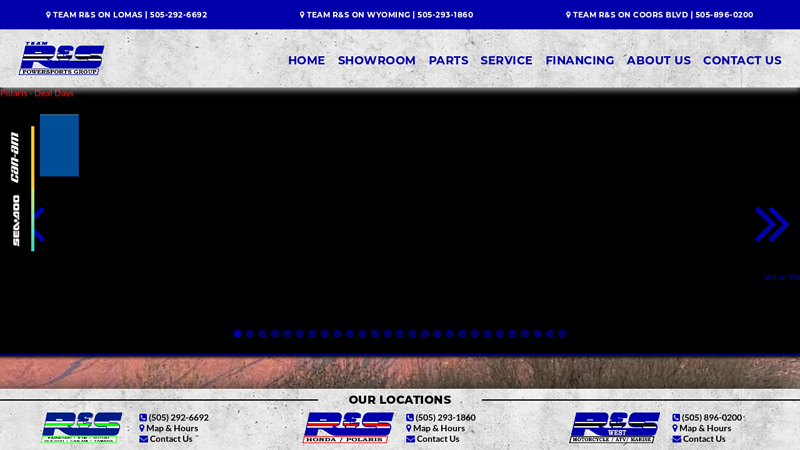The width and height of the screenshot is (800, 450).
Task: Click Contact Us under (505) 896-0200
Action: [704, 439]
